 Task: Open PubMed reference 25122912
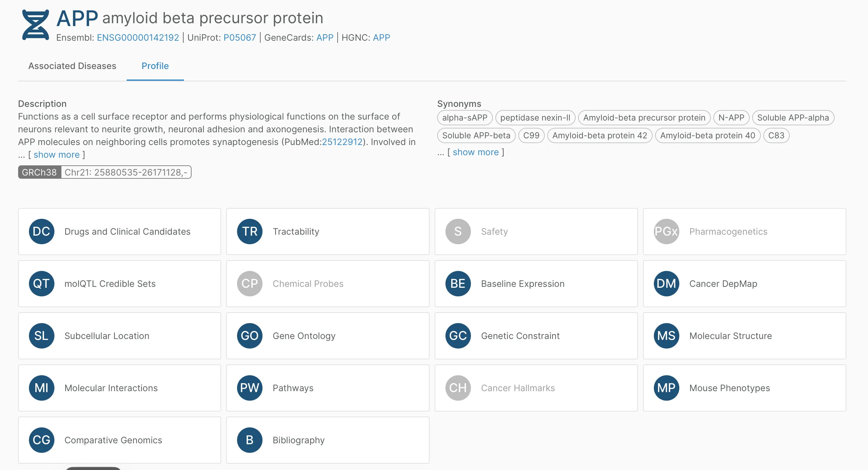pyautogui.click(x=342, y=142)
